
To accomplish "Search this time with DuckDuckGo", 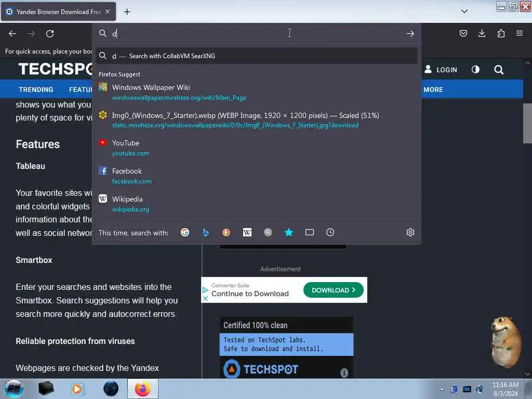I will [x=227, y=232].
